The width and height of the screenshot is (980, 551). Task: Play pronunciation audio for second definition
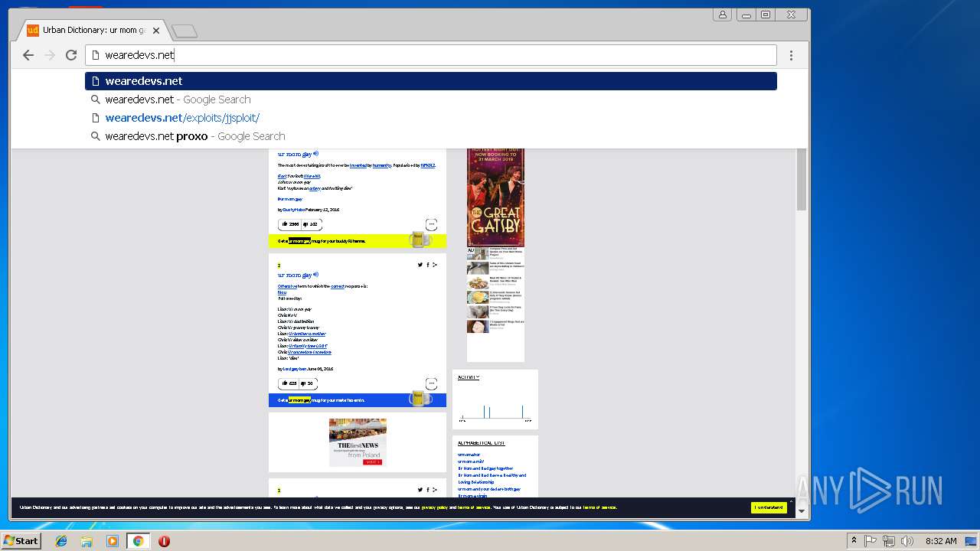[x=315, y=275]
